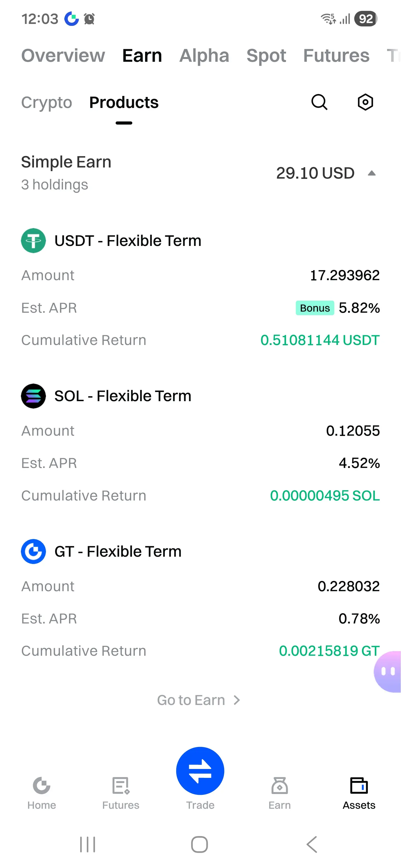401x868 pixels.
Task: Open the Spot top tab
Action: [x=266, y=56]
